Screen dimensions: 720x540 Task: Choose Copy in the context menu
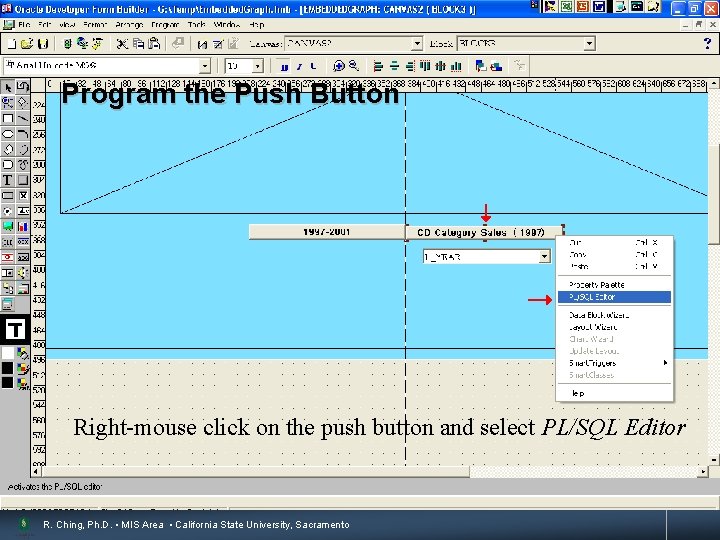tap(614, 254)
